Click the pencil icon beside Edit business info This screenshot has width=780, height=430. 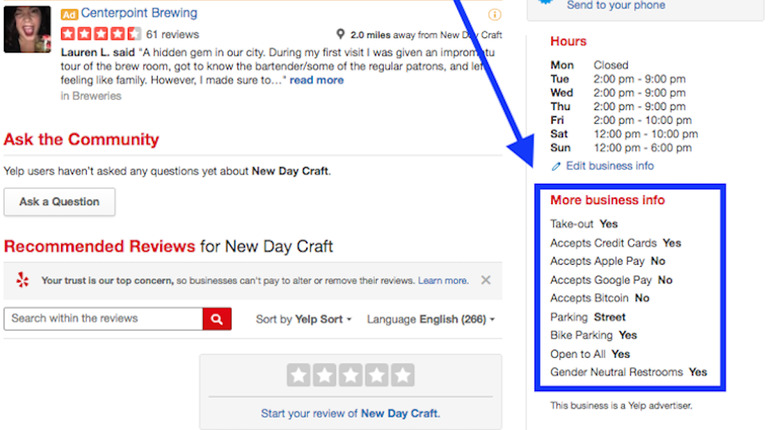coord(556,166)
